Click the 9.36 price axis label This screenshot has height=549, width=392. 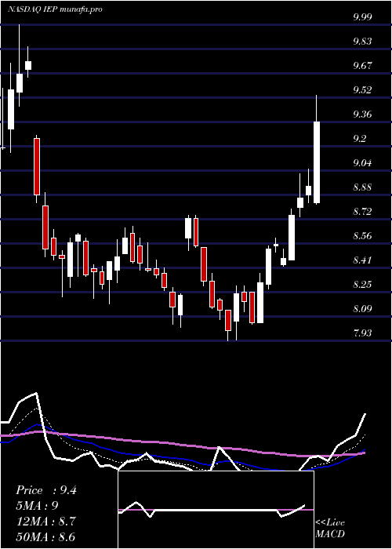[362, 115]
